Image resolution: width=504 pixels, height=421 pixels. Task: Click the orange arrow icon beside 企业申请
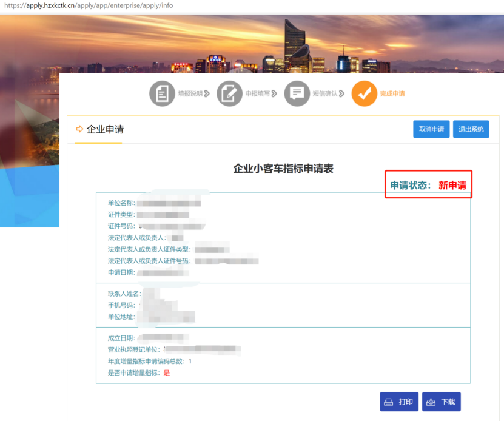[x=79, y=129]
